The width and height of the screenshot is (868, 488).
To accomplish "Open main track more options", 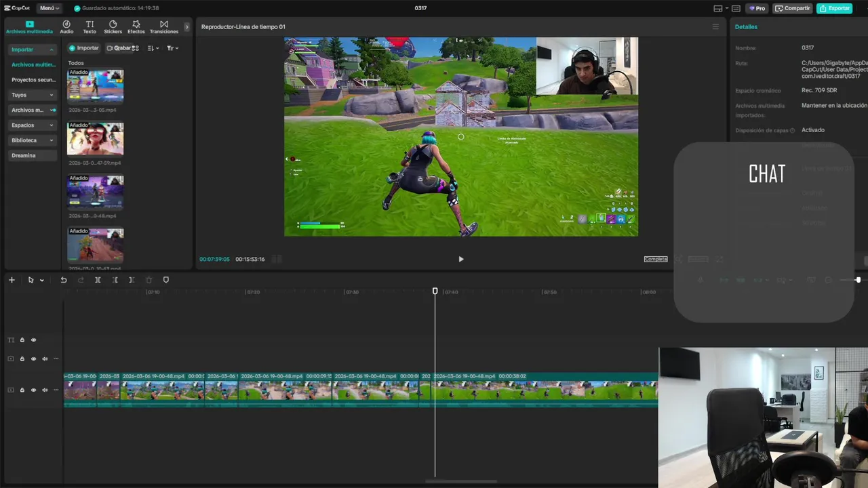I will (56, 390).
